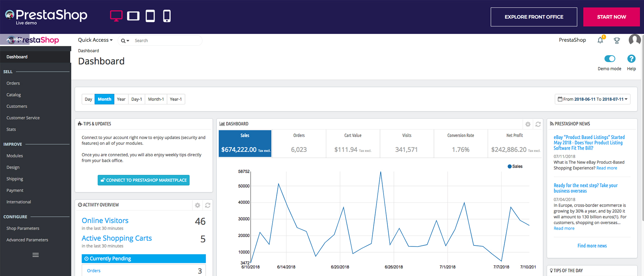Open the user profile avatar
Viewport: 644px width, 276px height.
634,40
